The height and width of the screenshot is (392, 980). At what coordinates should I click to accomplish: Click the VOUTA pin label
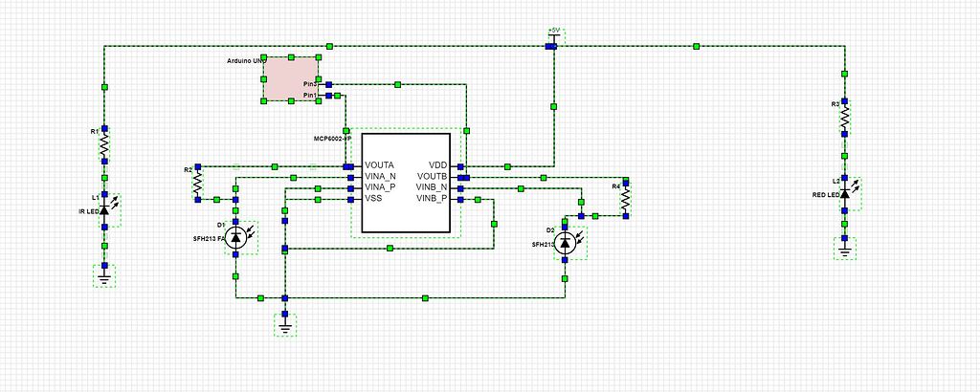379,165
